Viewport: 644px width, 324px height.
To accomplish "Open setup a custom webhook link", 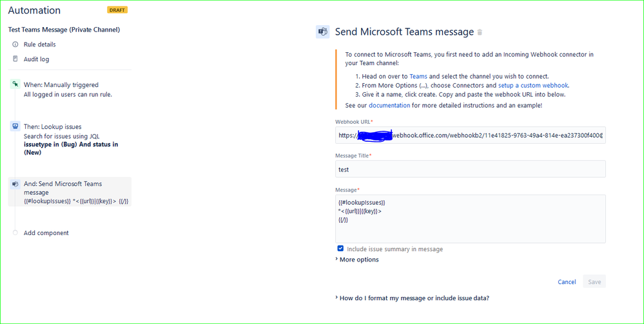I will pos(533,86).
